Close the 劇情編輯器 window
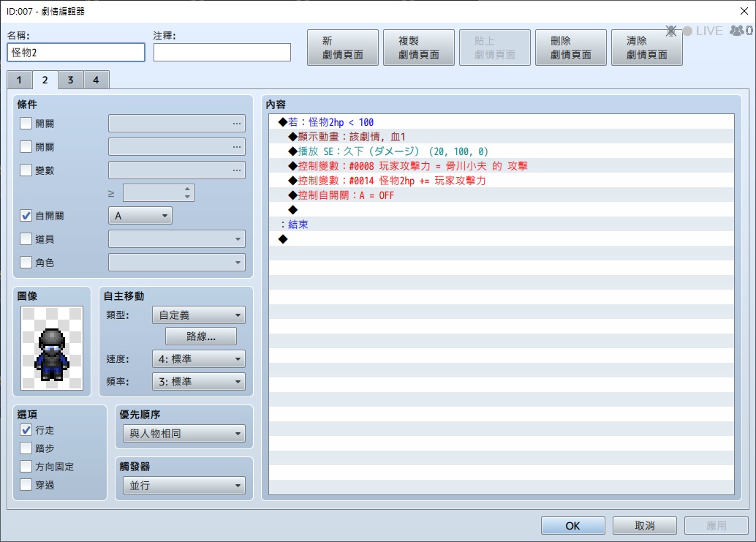756x542 pixels. (744, 11)
